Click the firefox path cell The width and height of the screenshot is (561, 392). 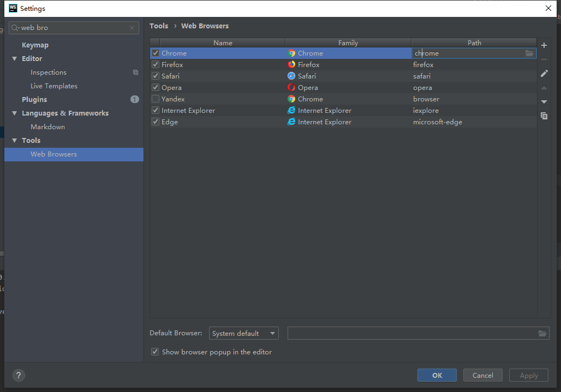tap(474, 65)
